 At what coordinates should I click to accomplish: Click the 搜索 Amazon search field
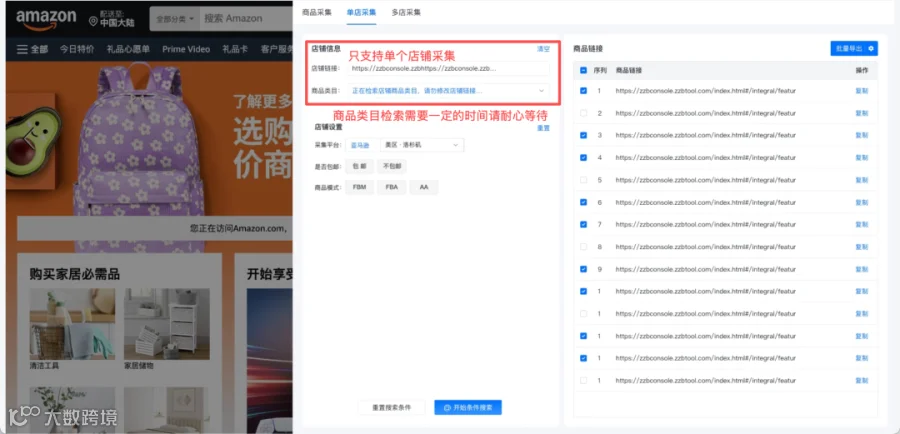pos(247,19)
